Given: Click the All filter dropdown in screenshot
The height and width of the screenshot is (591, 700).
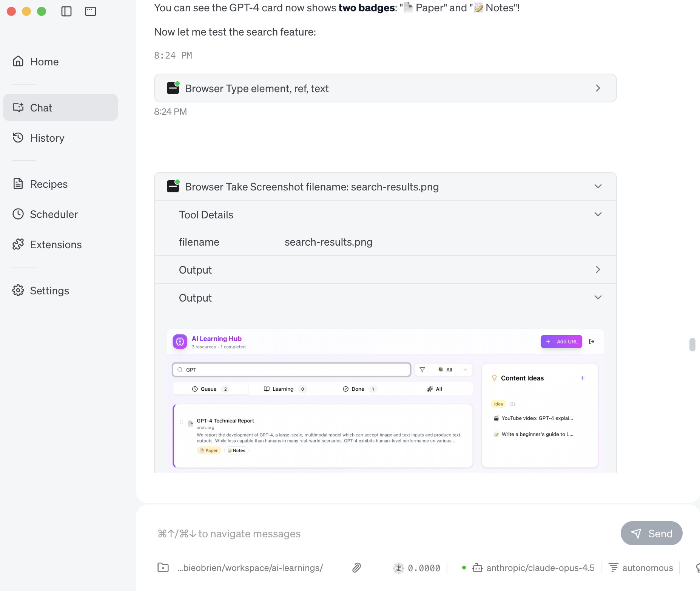Looking at the screenshot, I should (444, 370).
